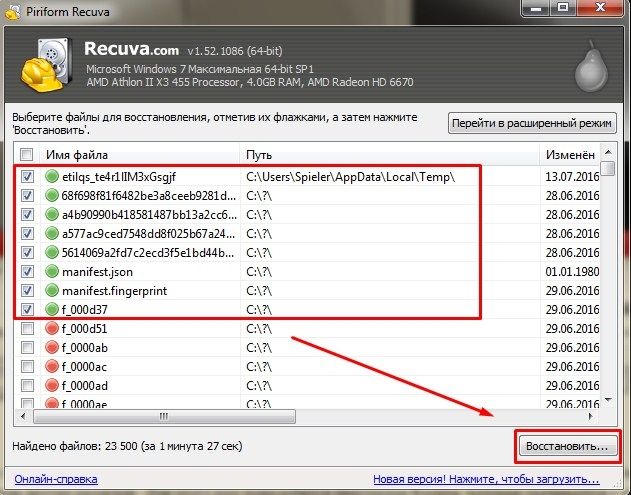The image size is (631, 495).
Task: Select the file name manifest.fingerprint
Action: [114, 291]
